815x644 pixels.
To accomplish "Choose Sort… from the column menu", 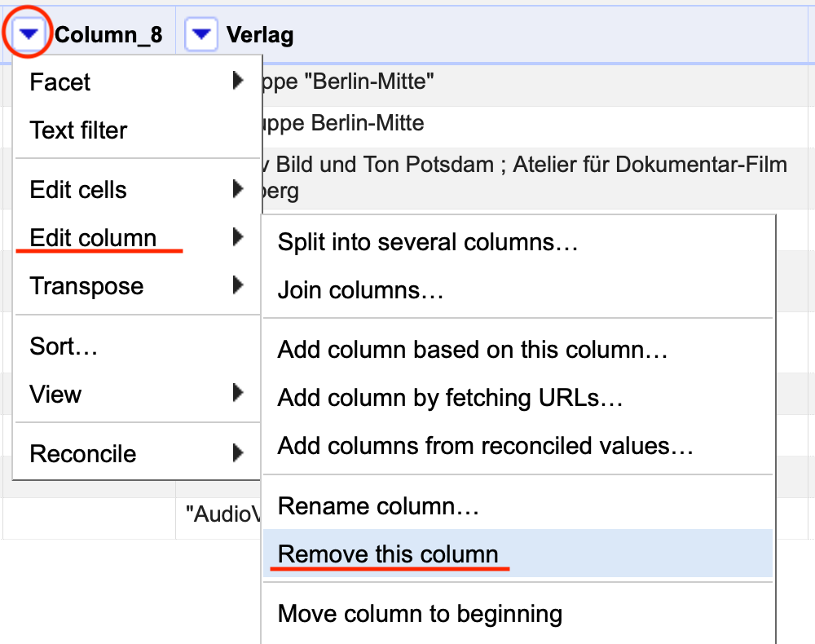I will tap(64, 346).
